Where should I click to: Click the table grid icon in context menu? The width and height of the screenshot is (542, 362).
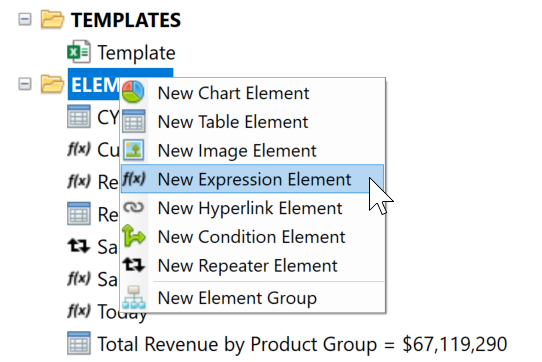click(x=134, y=121)
